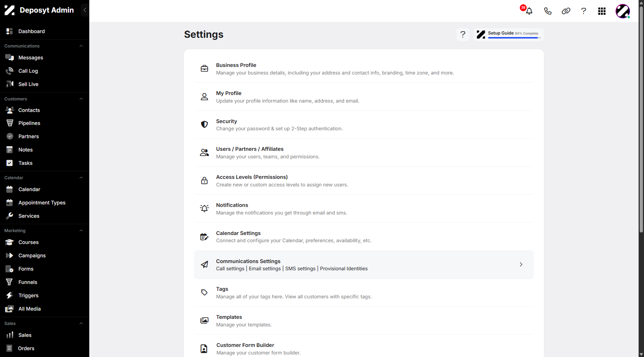Click the red 38 notification badge

(x=523, y=8)
